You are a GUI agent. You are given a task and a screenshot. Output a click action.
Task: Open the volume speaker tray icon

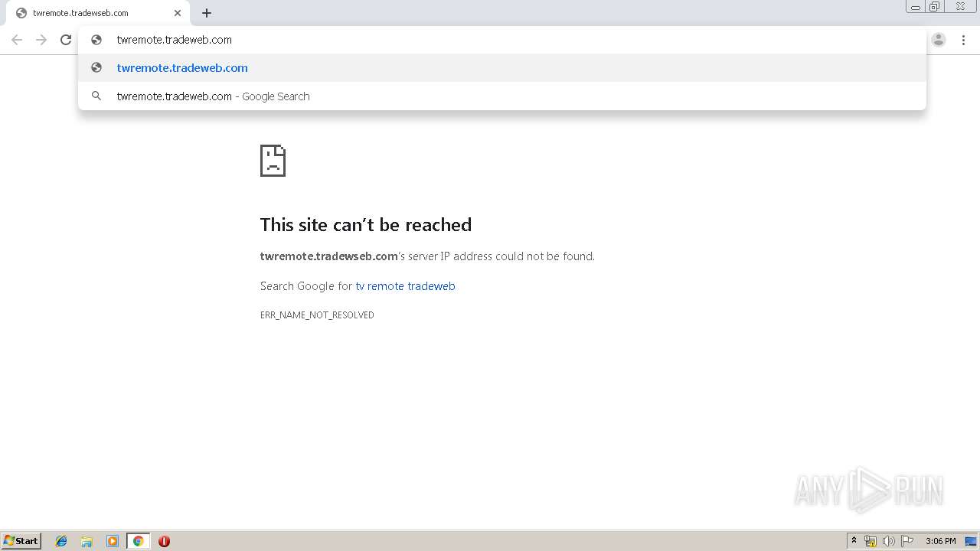(x=889, y=541)
